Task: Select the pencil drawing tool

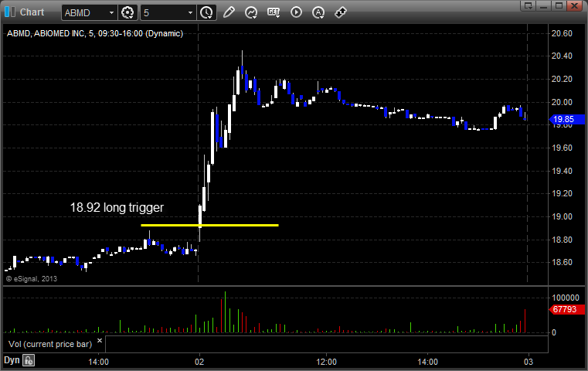Action: [229, 12]
